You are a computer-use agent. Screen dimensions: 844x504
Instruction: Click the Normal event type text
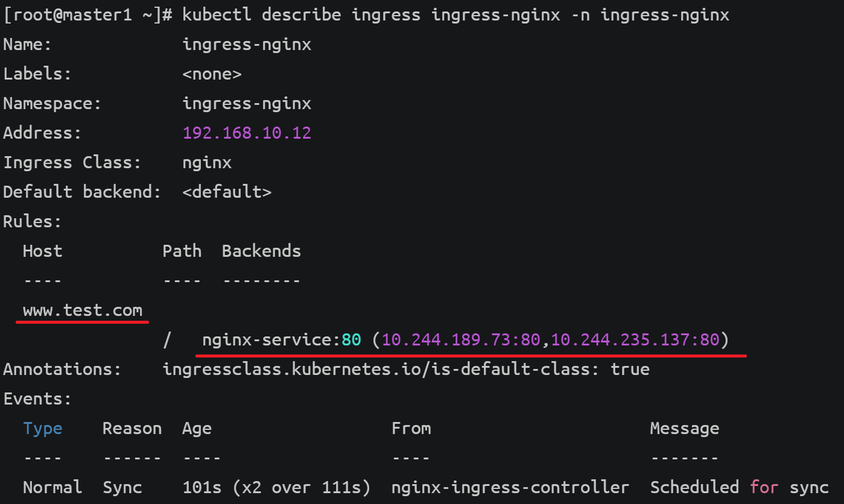tap(52, 487)
